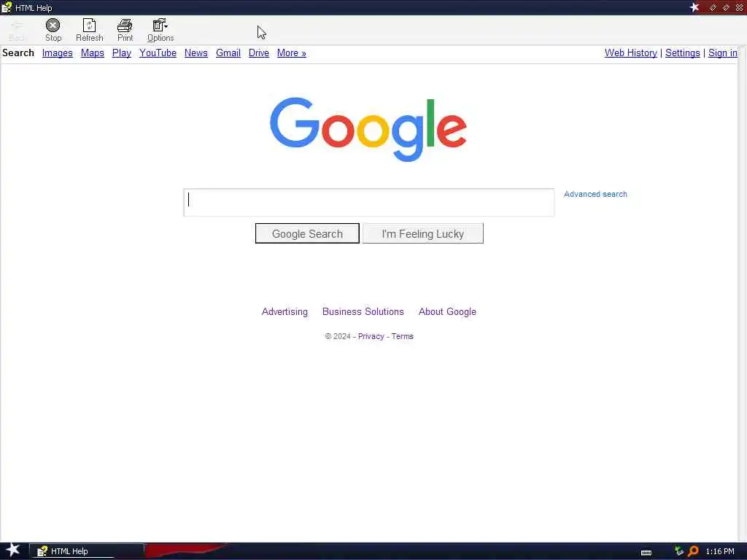The height and width of the screenshot is (560, 747).
Task: Minimize the HTML Help window
Action: coord(713,7)
